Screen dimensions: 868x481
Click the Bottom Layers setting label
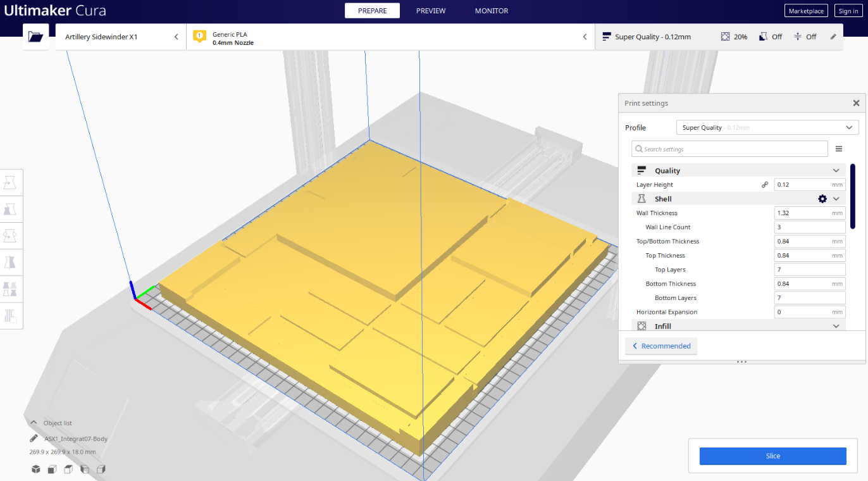[x=676, y=298]
